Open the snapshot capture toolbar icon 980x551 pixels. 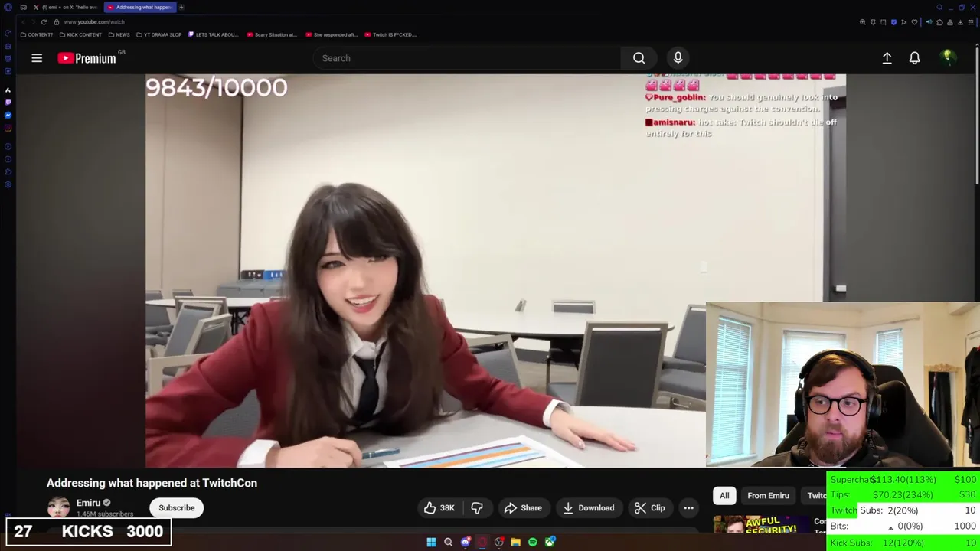pos(883,22)
